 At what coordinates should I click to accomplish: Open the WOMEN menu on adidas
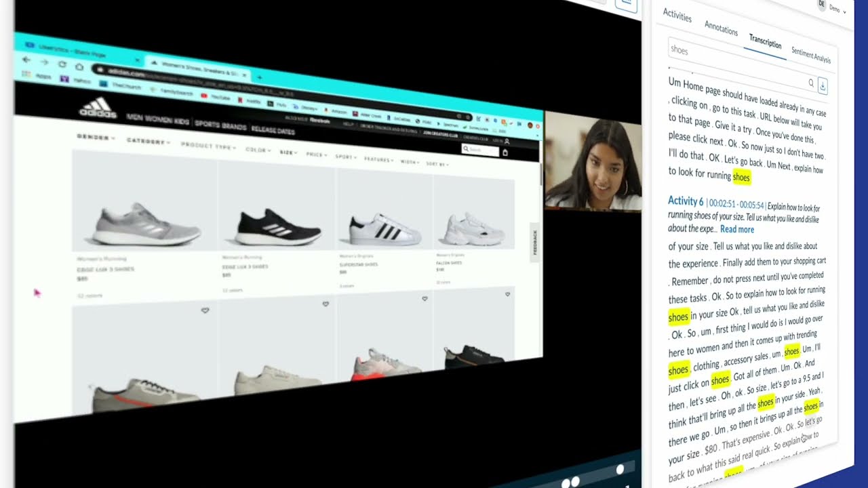click(157, 119)
